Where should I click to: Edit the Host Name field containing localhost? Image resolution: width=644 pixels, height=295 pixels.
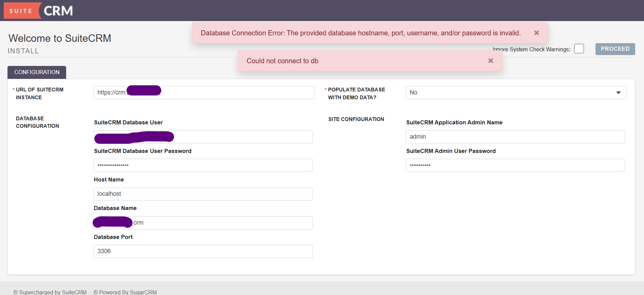click(x=203, y=194)
